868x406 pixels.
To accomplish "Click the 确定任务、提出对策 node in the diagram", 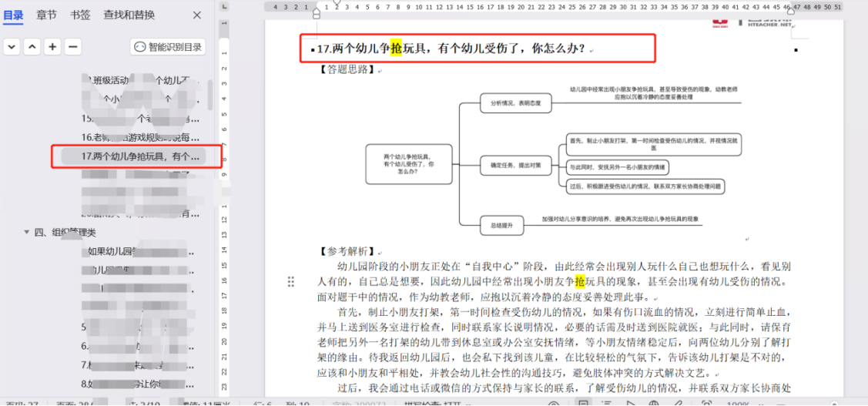I will click(505, 165).
